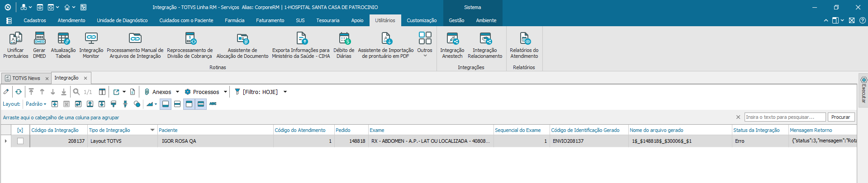Click the Procurar button
Viewport: 868px width, 183px height.
coord(841,117)
